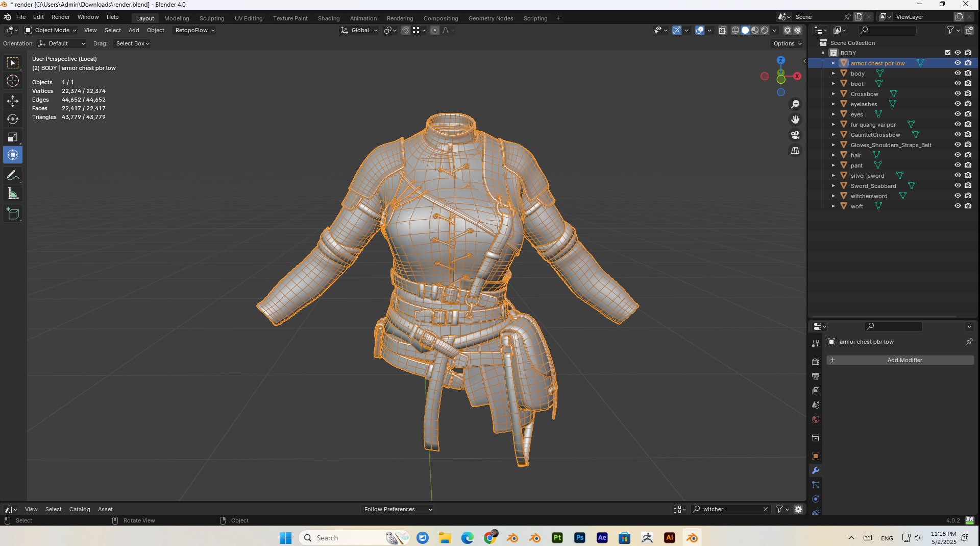Switch to the Sculpting workspace tab
Image resolution: width=980 pixels, height=546 pixels.
coord(211,18)
